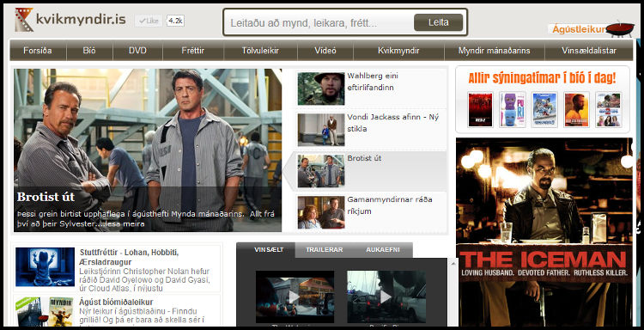Click the first red movie poster in showtimes
Image resolution: width=644 pixels, height=330 pixels.
[480, 110]
